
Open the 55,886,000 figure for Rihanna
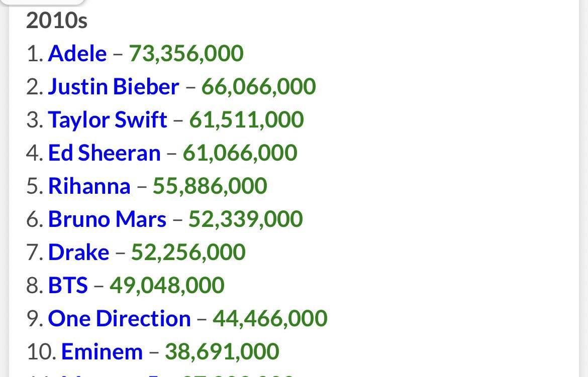click(x=210, y=186)
